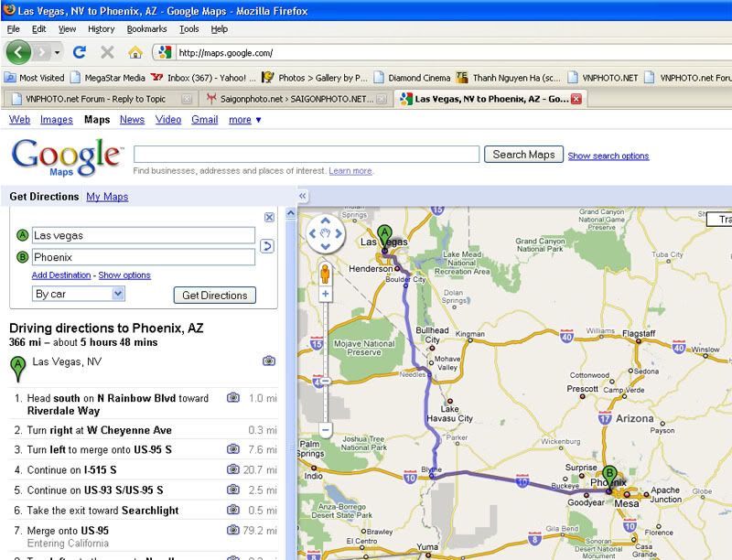
Task: Open the 'By car' travel mode dropdown
Action: [79, 294]
